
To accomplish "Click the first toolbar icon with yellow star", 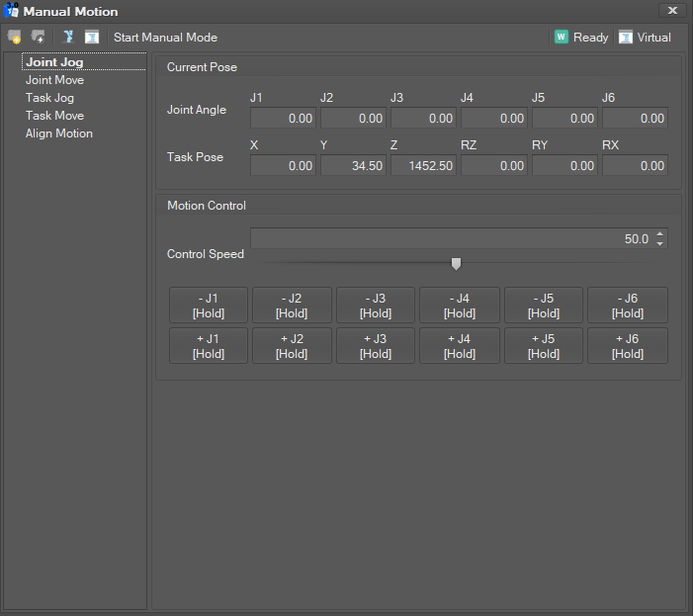I will click(x=14, y=38).
